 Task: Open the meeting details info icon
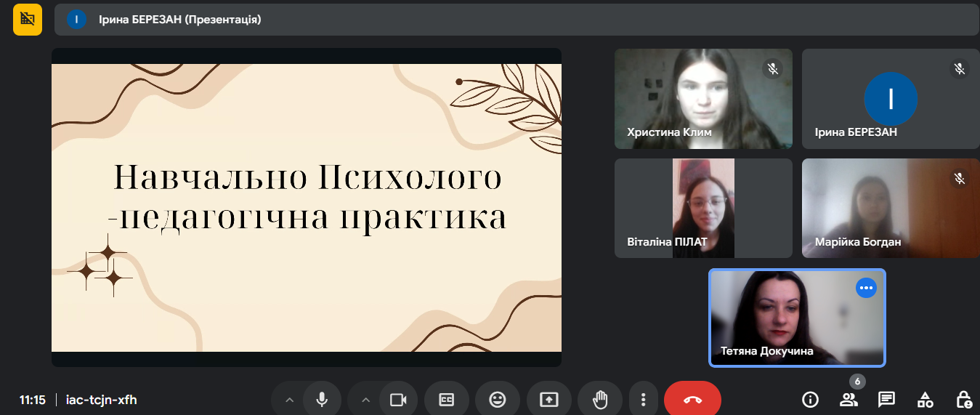point(810,399)
